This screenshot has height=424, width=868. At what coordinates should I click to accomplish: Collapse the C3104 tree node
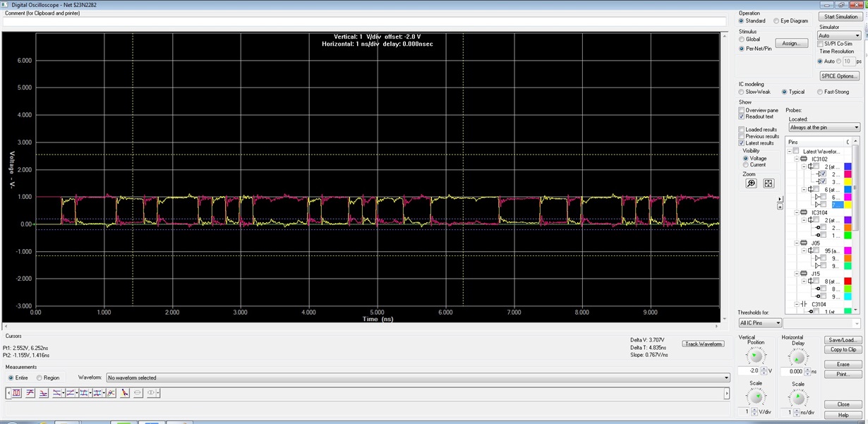coord(797,304)
